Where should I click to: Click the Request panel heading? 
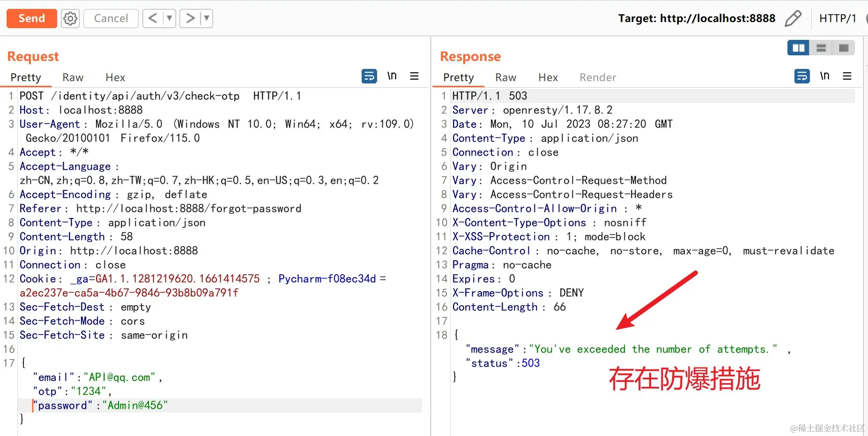tap(33, 57)
